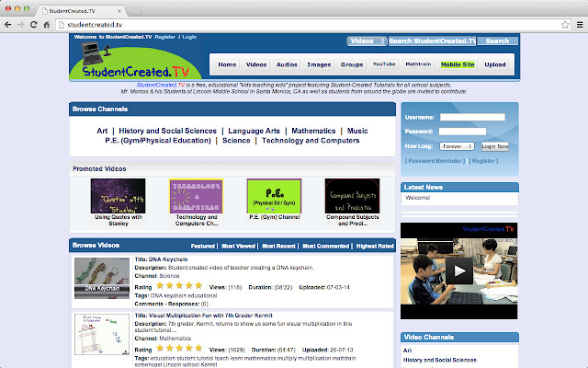Browse the Music channel link
Screen dimensions: 588x368
(x=357, y=131)
